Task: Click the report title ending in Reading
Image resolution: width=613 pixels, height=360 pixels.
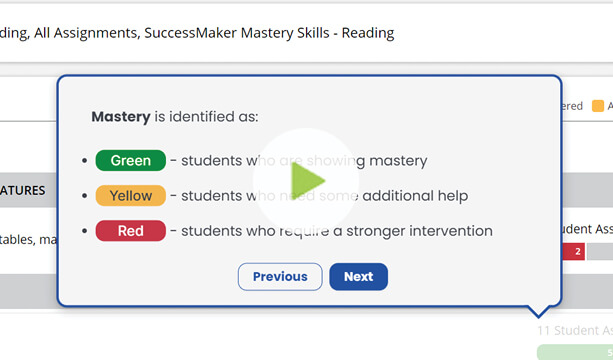Action: (197, 33)
